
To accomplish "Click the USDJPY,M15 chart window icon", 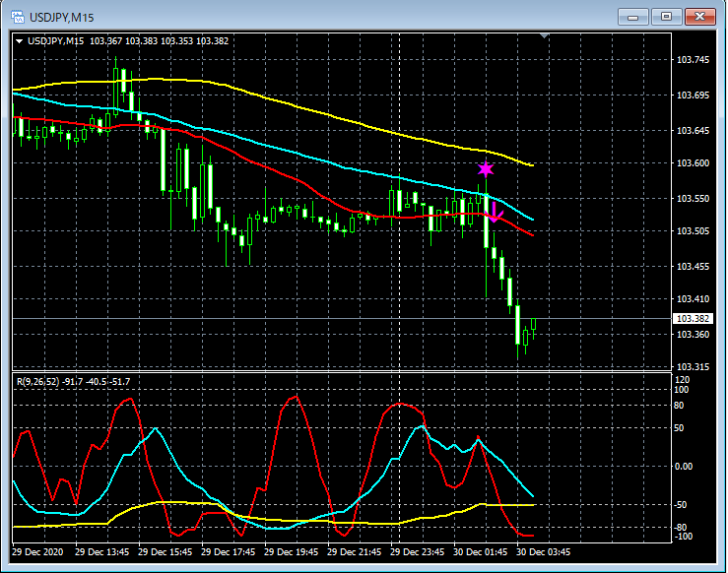I will [x=18, y=17].
